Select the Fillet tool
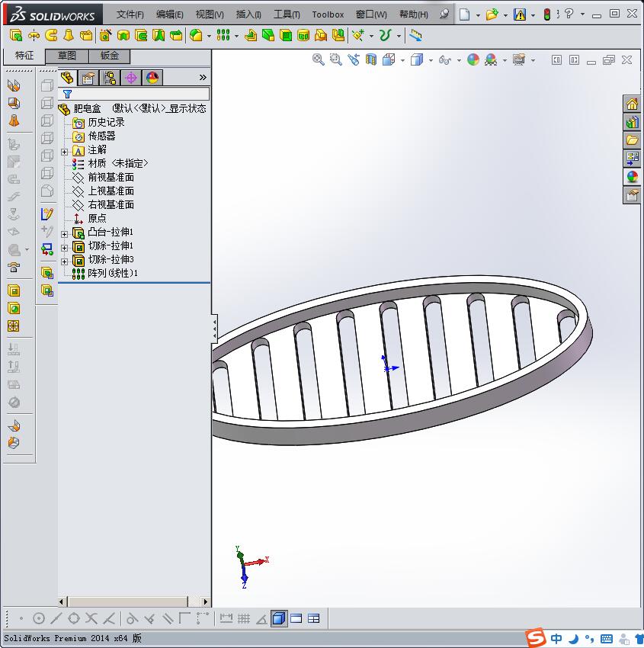 (x=196, y=36)
